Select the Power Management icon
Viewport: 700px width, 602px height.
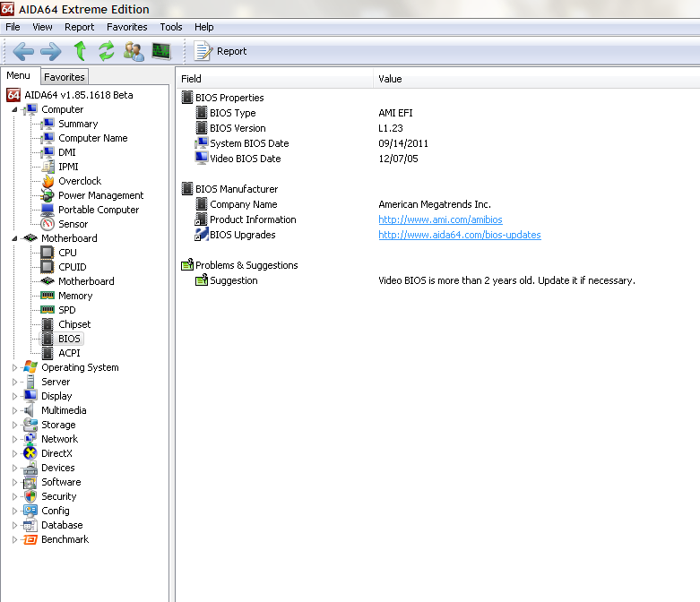(x=48, y=195)
